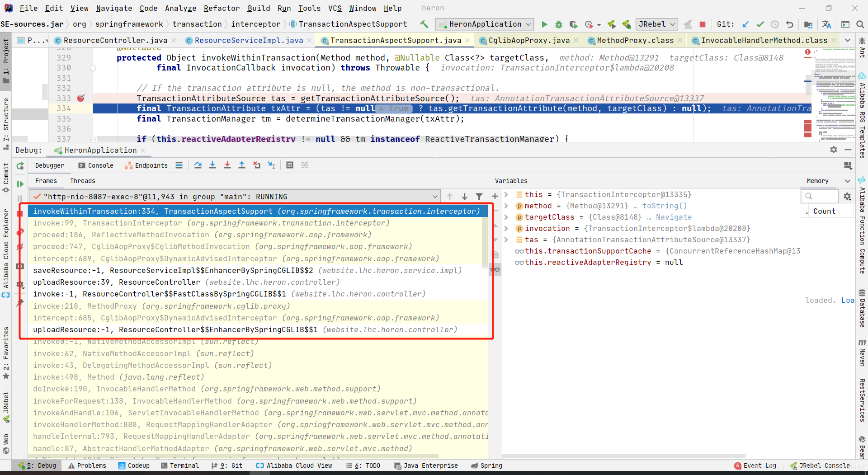Open Debug panel settings gear
Image resolution: width=868 pixels, height=475 pixels.
pos(834,150)
